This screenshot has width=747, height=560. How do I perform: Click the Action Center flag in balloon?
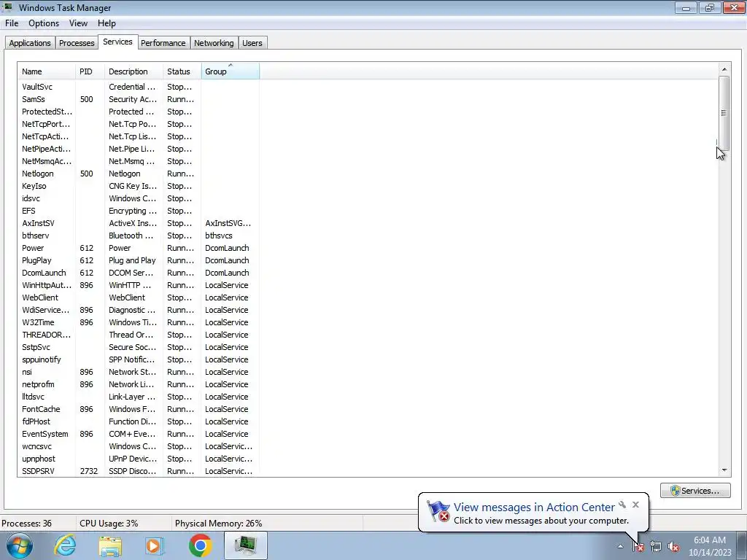tap(438, 511)
